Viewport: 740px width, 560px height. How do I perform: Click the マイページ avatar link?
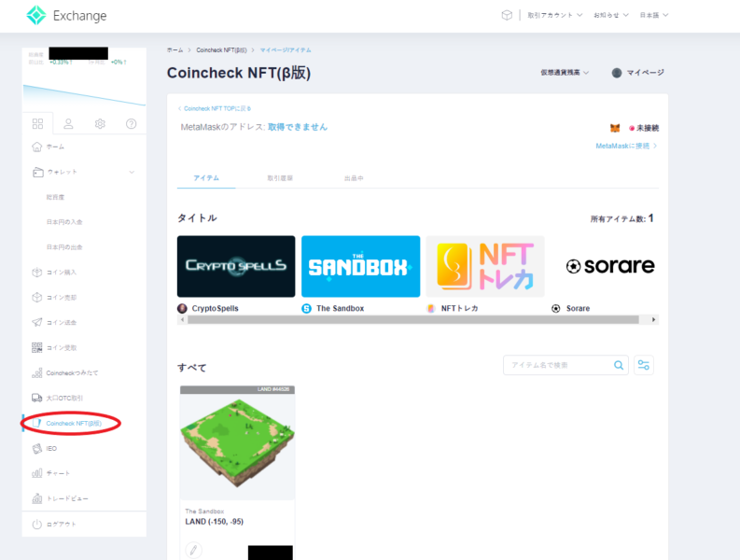[637, 73]
